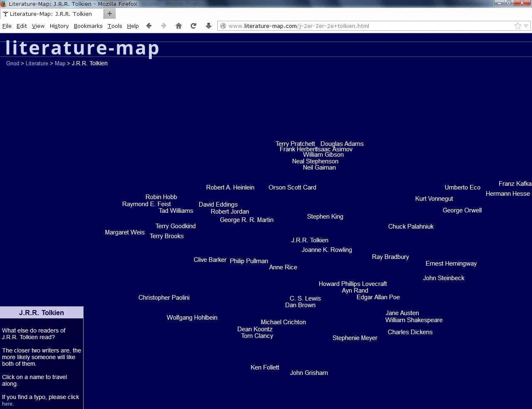Select Neil Gaiman on the map

point(319,168)
